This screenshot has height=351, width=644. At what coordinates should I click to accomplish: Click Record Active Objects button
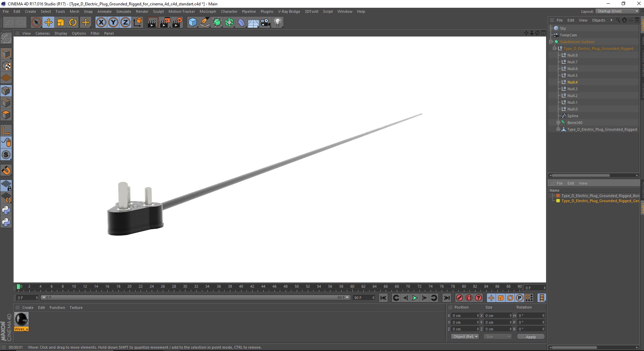click(x=459, y=298)
